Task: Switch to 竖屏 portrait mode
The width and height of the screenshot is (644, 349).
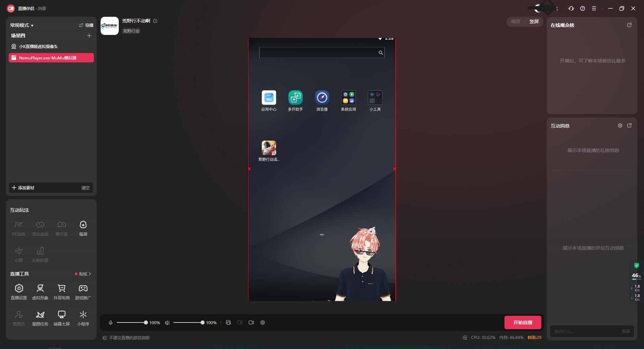Action: click(534, 21)
